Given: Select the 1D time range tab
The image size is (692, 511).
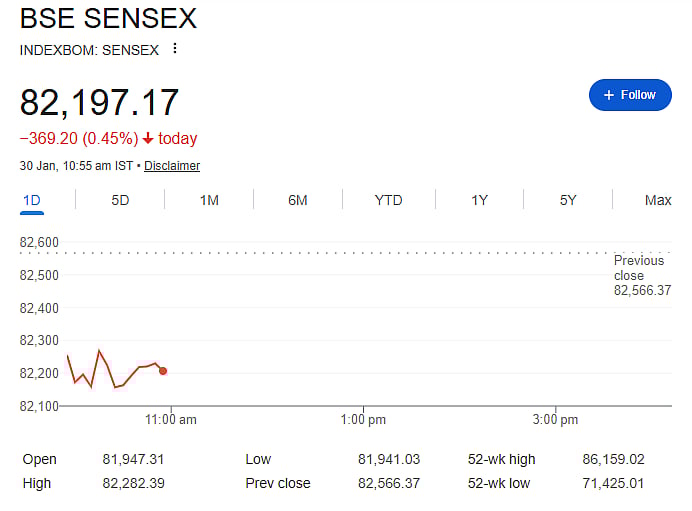Looking at the screenshot, I should [x=32, y=200].
